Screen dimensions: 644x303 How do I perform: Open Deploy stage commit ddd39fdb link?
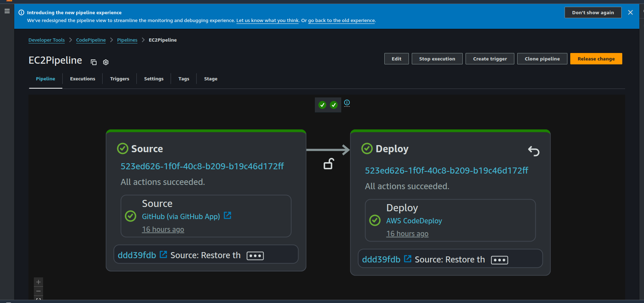pyautogui.click(x=381, y=260)
